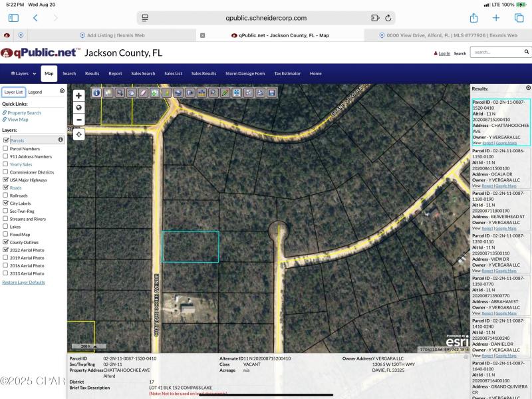Open the Report menu item

[115, 74]
